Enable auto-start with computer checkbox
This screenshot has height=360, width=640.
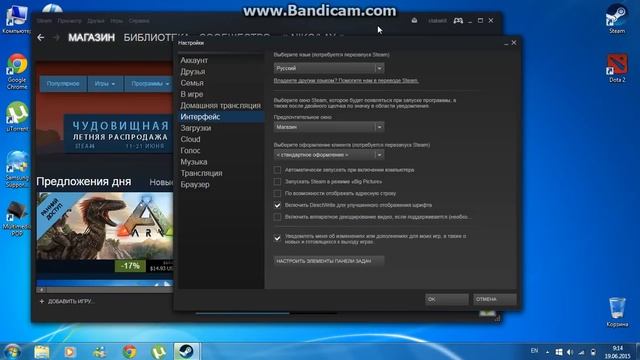point(278,170)
